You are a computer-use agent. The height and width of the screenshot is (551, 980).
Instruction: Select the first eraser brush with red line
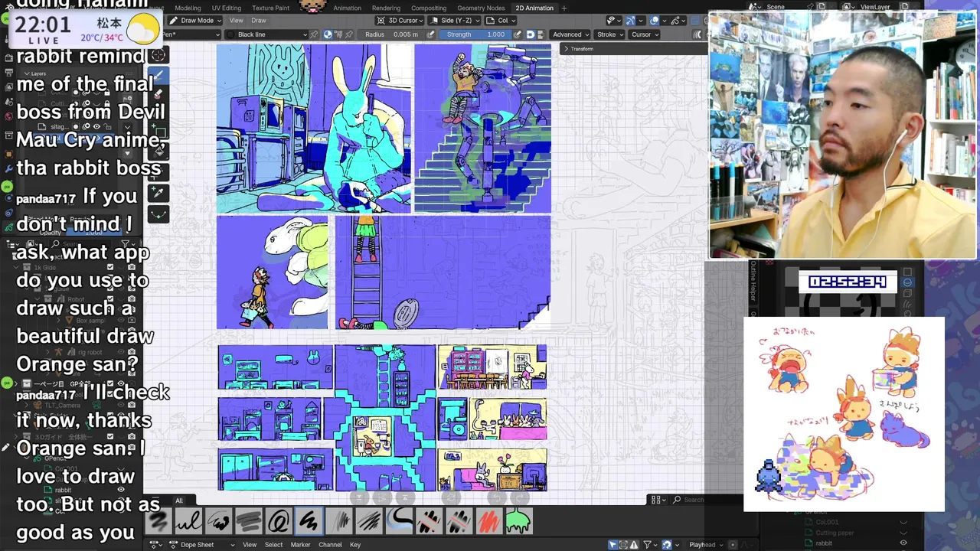click(429, 522)
